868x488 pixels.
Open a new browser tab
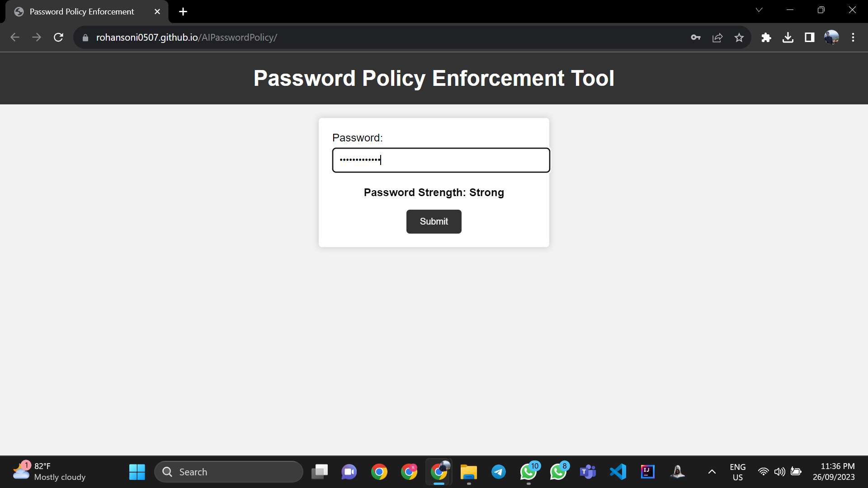(x=183, y=12)
